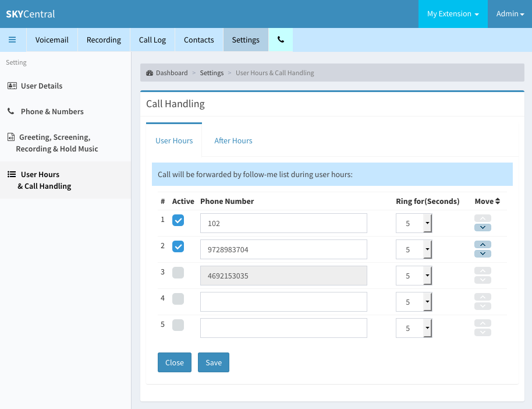Toggle Active checkbox in row 5
Image resolution: width=532 pixels, height=409 pixels.
point(178,325)
